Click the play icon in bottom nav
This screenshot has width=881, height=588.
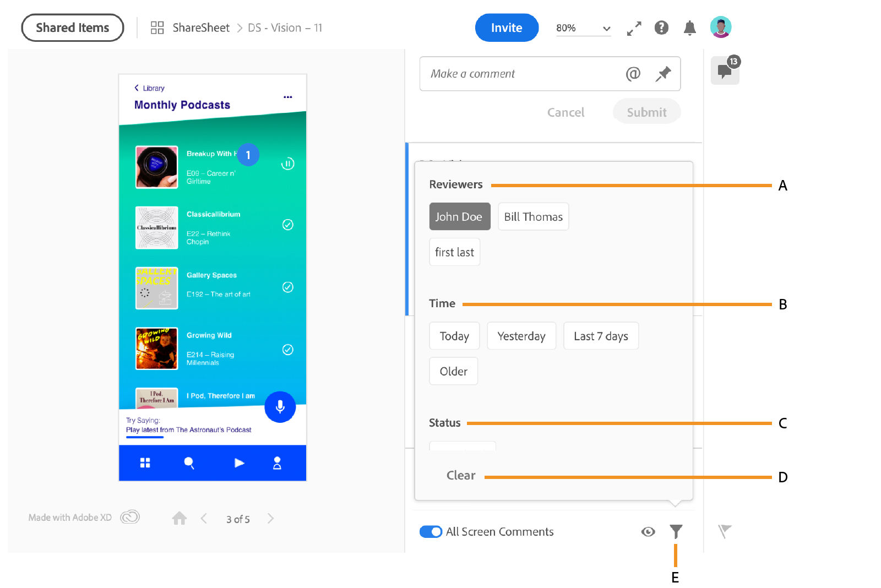point(239,463)
